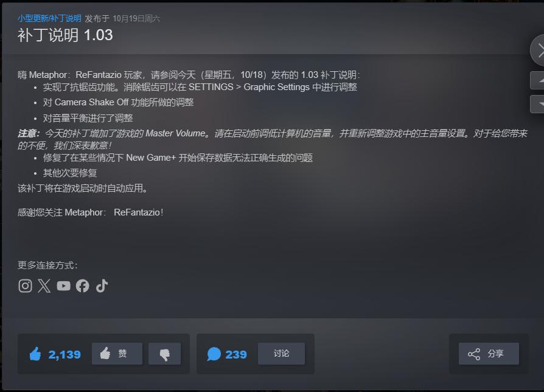Image resolution: width=544 pixels, height=392 pixels.
Task: Click the blue speech bubble comment icon
Action: 214,354
